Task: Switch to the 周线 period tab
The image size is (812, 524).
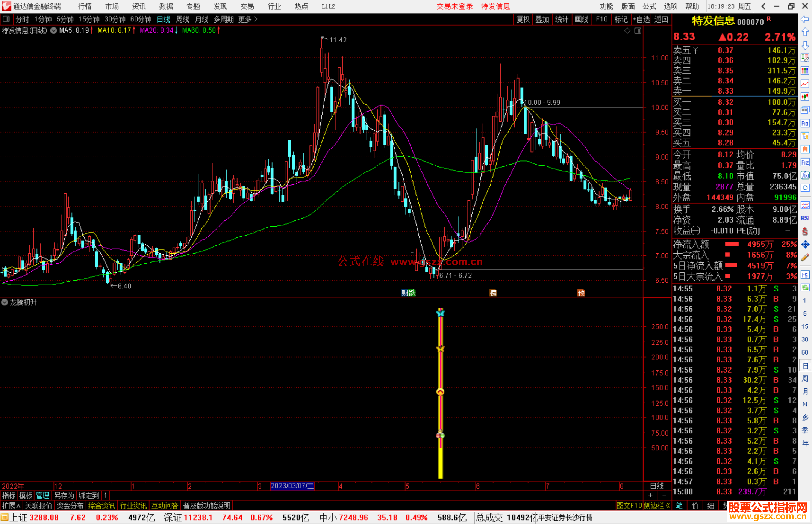Action: point(183,19)
